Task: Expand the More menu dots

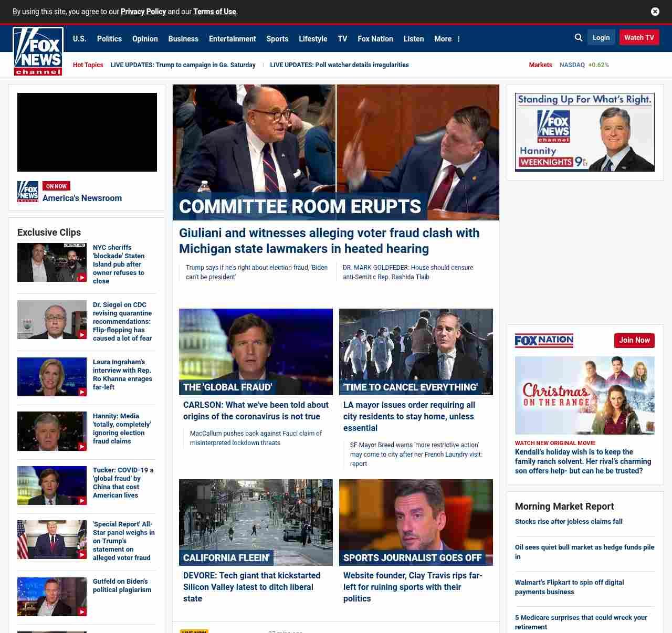Action: coord(458,39)
